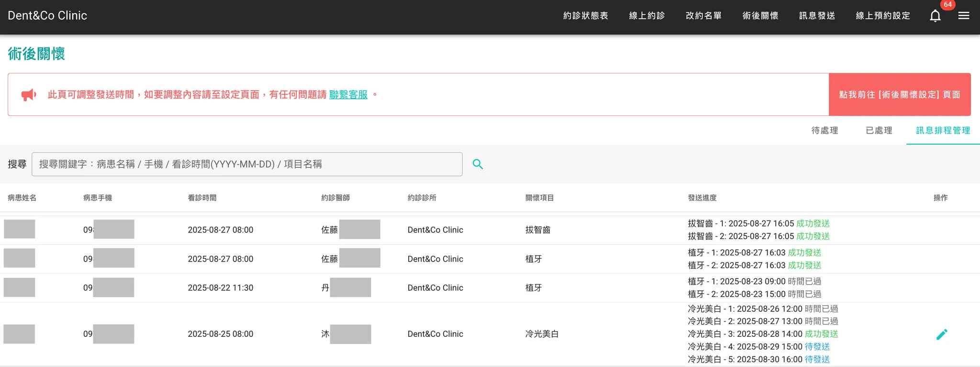The height and width of the screenshot is (367, 980).
Task: Click the Dent&Co Clinic logo text
Action: [47, 16]
